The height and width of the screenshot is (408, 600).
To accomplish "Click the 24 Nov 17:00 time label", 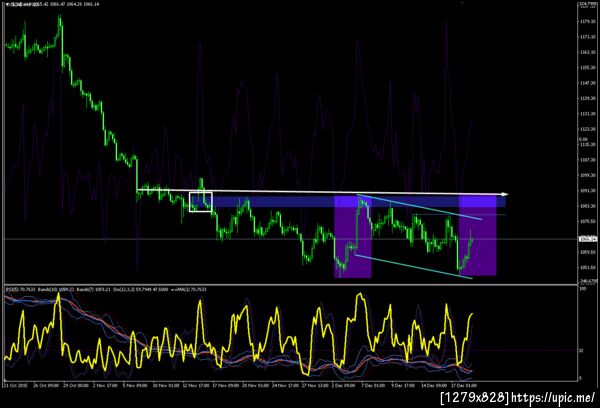I will pyautogui.click(x=285, y=385).
